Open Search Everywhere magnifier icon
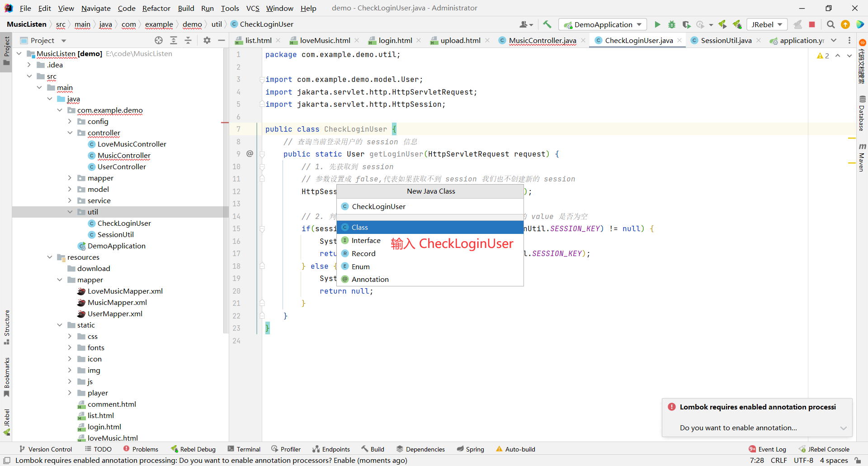Viewport: 868px width, 466px height. coord(830,24)
